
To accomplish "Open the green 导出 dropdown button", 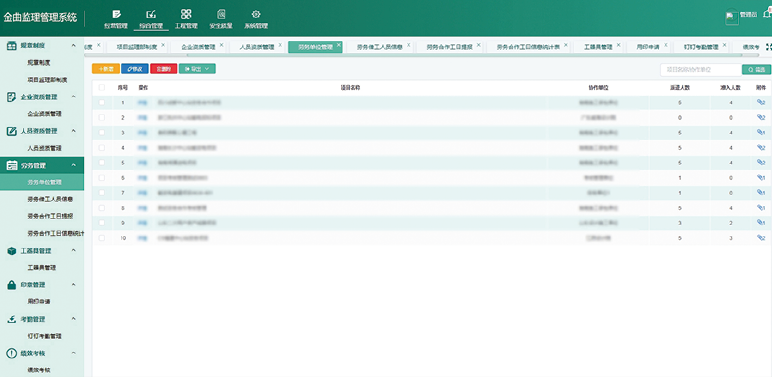I will tap(197, 69).
